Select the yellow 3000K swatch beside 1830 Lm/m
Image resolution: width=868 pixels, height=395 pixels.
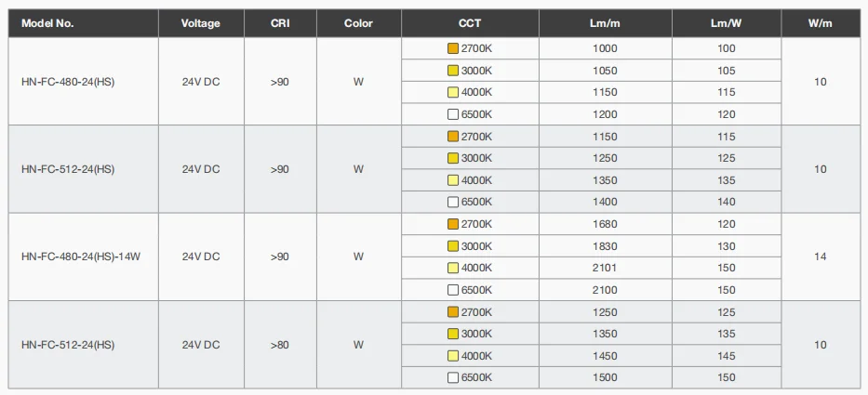[453, 246]
